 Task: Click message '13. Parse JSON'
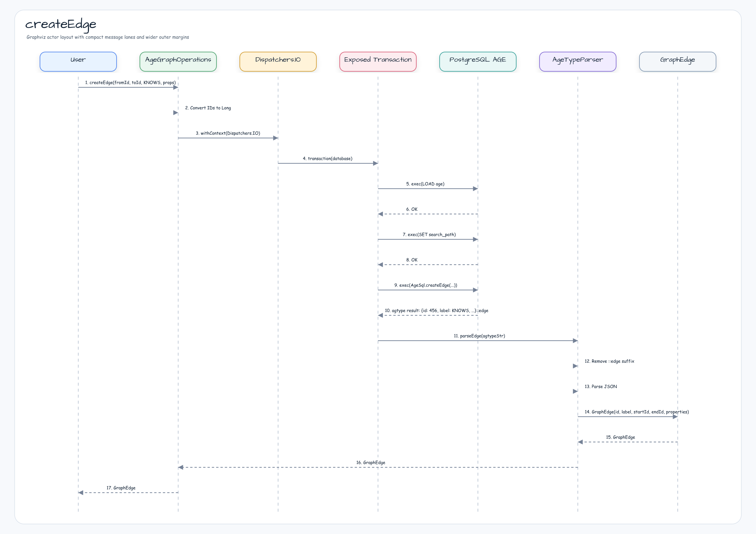click(600, 387)
